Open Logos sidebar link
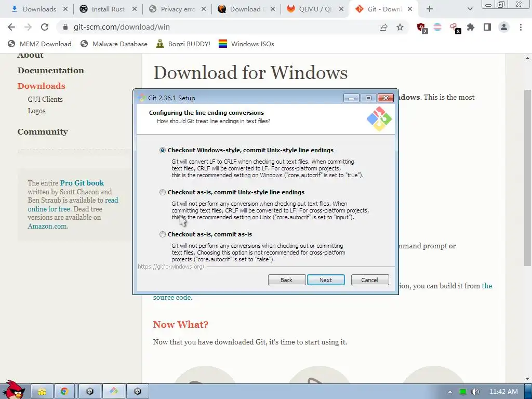The image size is (532, 399). (37, 111)
